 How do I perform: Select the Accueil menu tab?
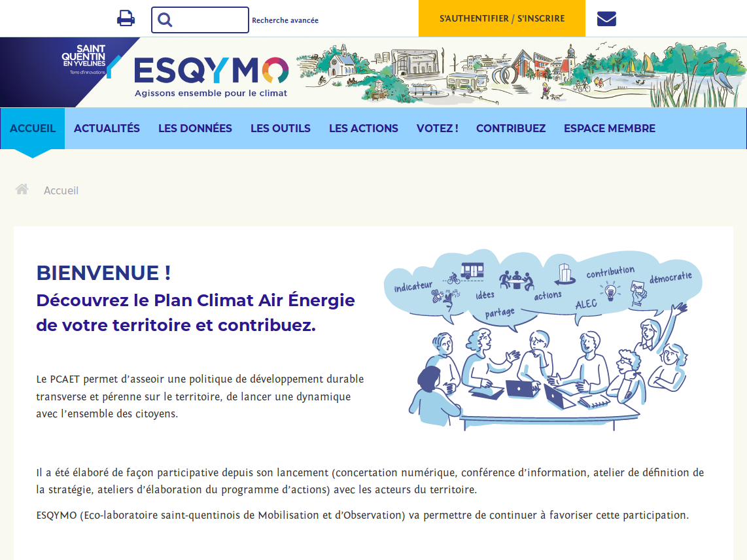(33, 128)
